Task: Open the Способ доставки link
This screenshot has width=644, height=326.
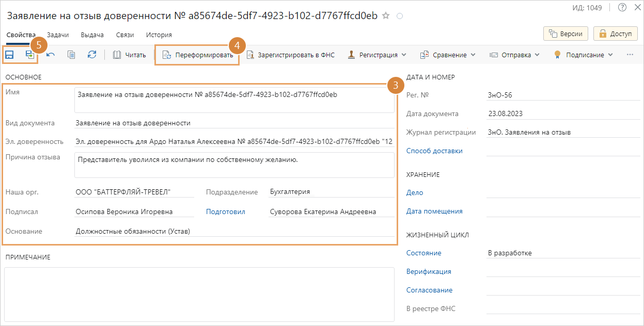Action: 434,151
